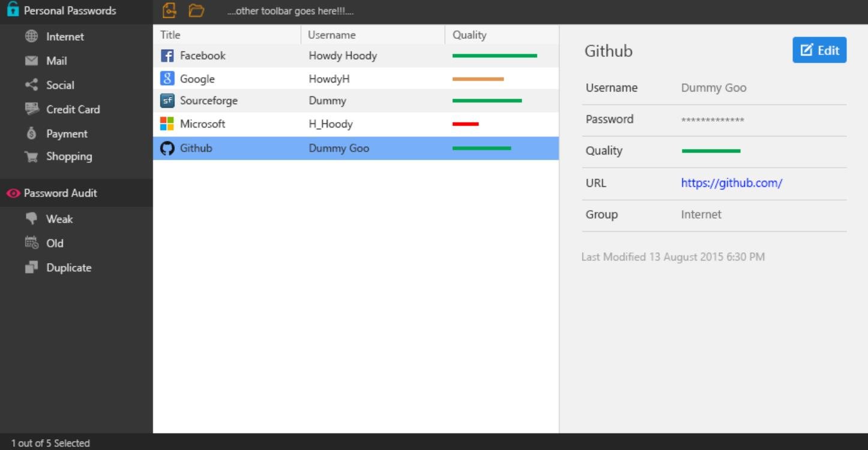Click the Duplicate pages icon
Screen dimensions: 868x450
pos(31,267)
